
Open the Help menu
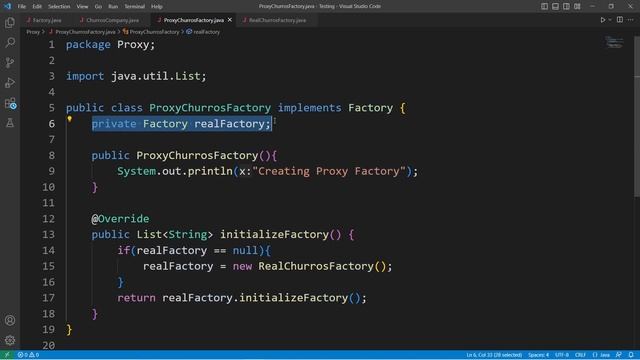tap(157, 7)
